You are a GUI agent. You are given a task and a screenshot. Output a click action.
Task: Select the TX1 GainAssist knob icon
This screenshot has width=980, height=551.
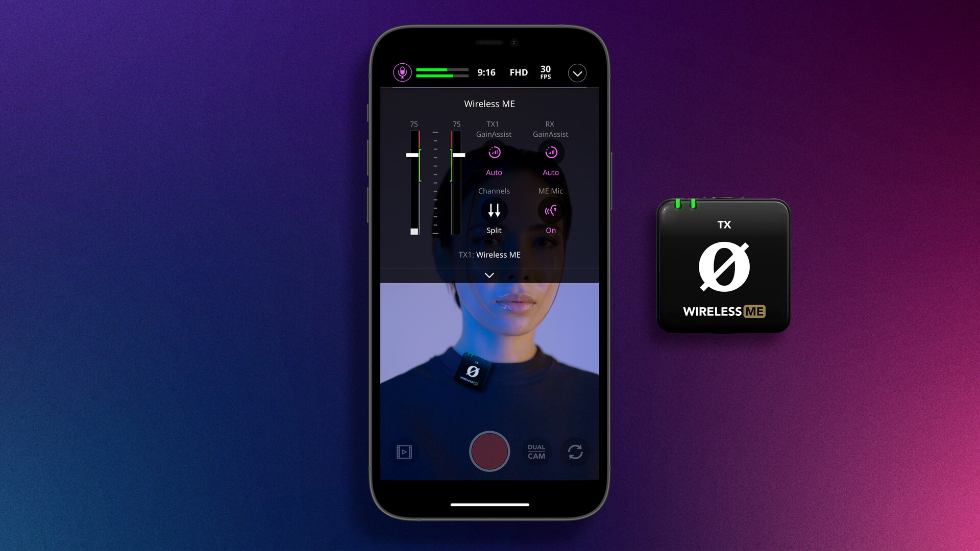494,153
